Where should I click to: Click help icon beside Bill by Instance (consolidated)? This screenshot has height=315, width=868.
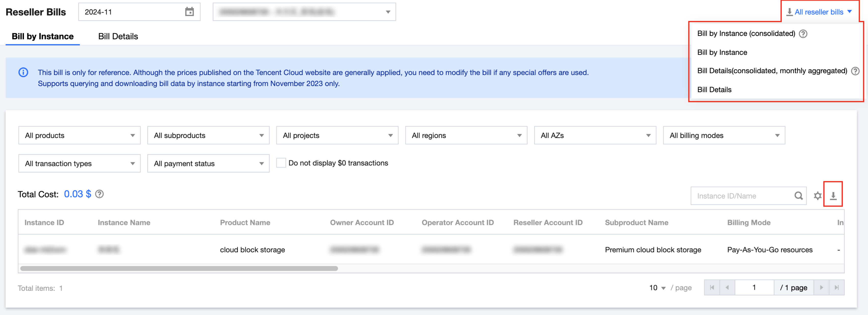point(803,34)
